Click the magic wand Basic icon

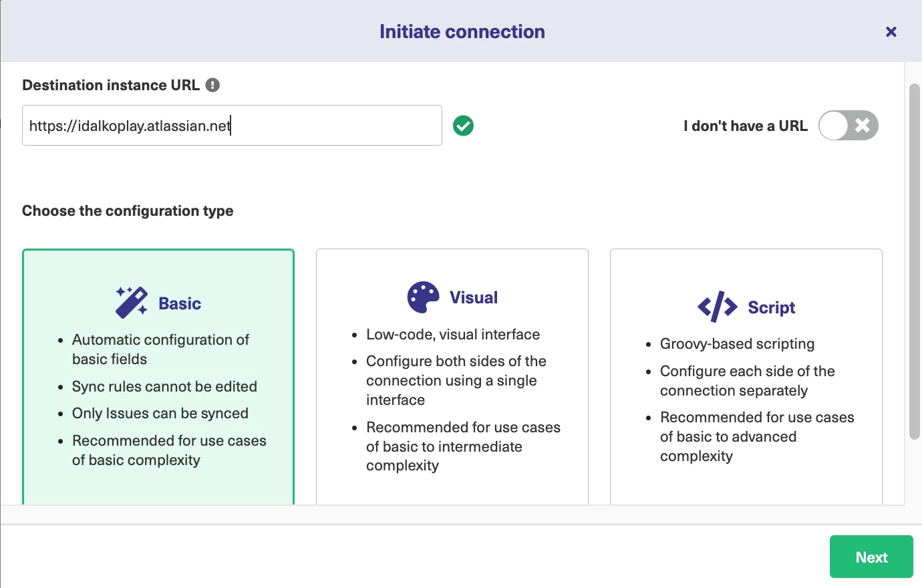coord(132,303)
